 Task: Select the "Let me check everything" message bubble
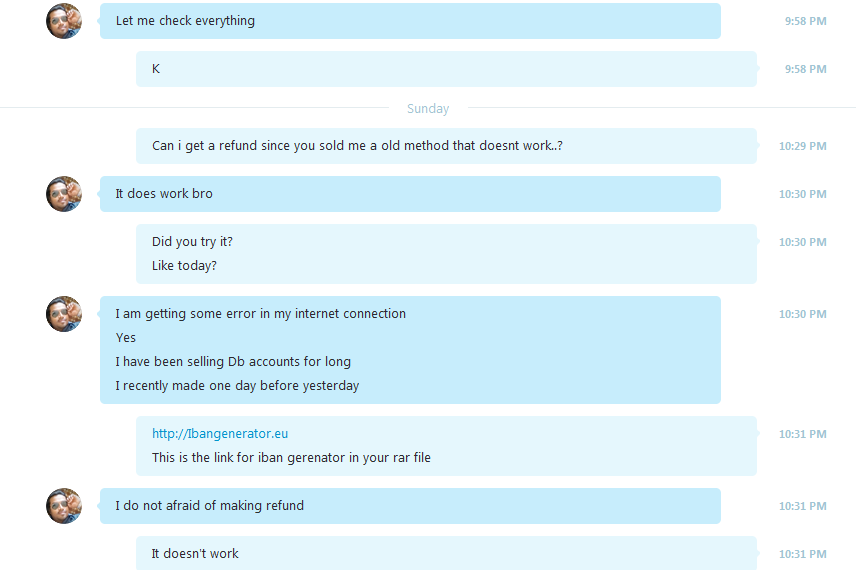(x=410, y=21)
